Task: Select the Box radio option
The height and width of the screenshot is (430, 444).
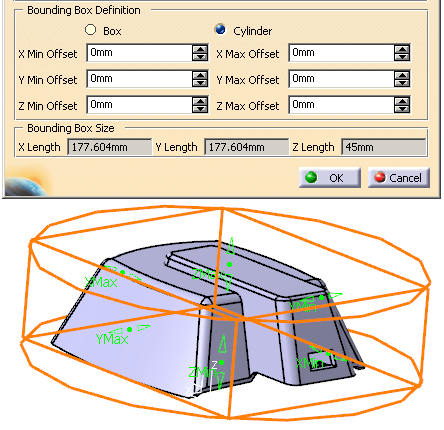Action: [x=90, y=30]
